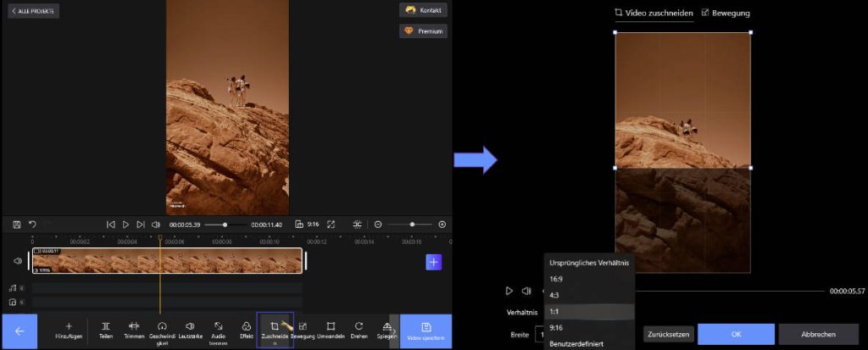This screenshot has height=350, width=868.
Task: Go back to ALLE PROJEKTE
Action: tap(33, 11)
